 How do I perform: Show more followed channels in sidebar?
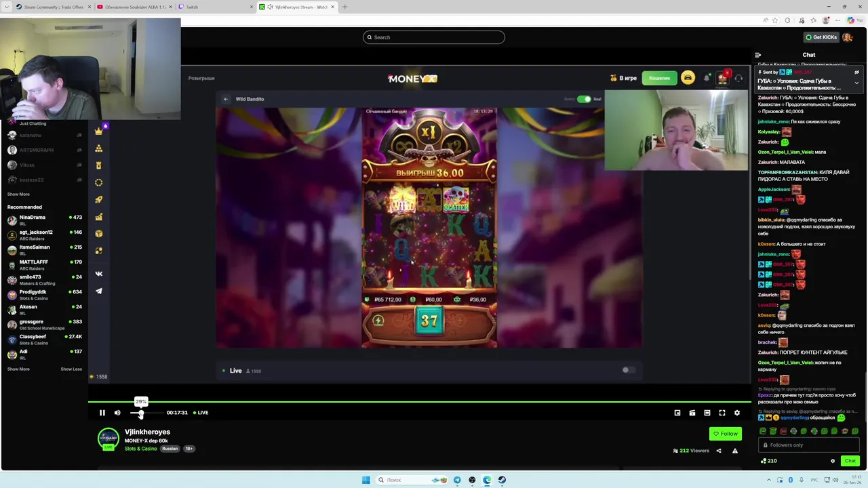click(18, 195)
